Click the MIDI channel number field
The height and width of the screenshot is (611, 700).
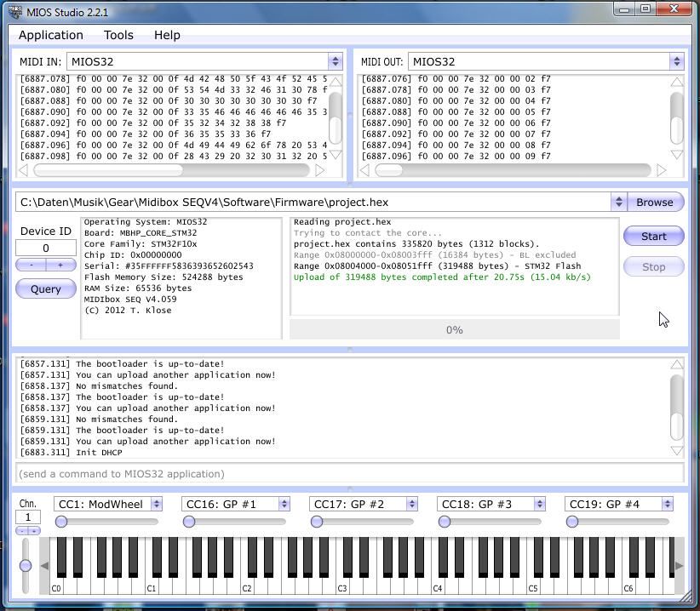click(28, 517)
